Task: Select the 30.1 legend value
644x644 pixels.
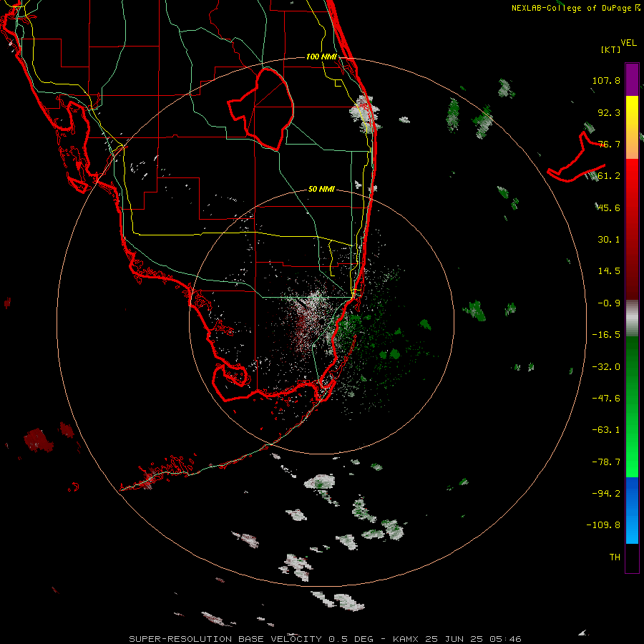Action: (609, 240)
